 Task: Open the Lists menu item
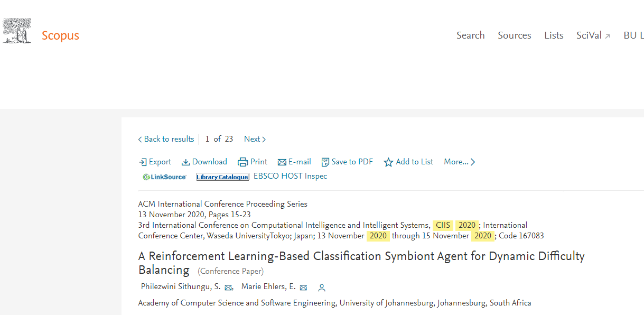coord(554,35)
